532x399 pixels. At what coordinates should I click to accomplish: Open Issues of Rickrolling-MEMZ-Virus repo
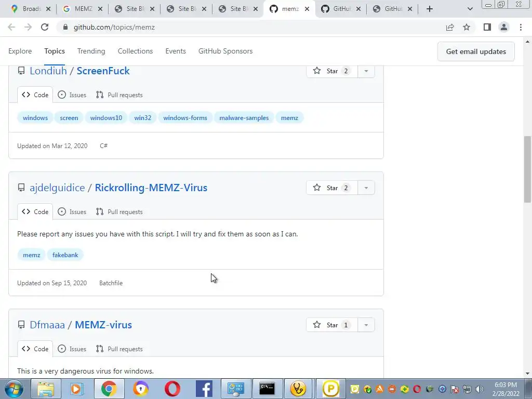[72, 212]
